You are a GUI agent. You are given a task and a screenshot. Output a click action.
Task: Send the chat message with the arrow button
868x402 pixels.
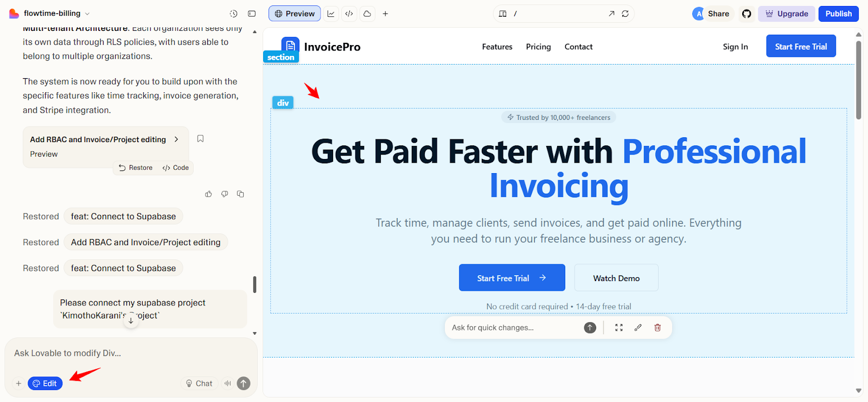(x=244, y=384)
